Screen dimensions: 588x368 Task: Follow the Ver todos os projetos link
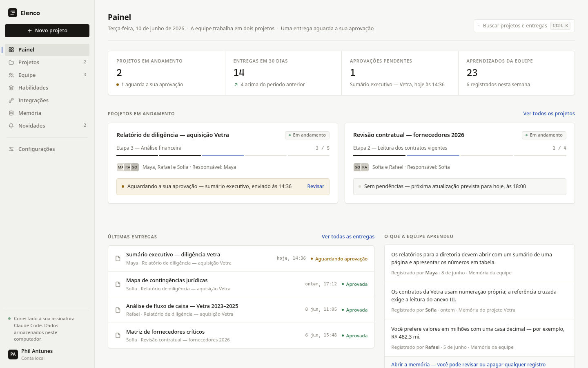tap(549, 114)
